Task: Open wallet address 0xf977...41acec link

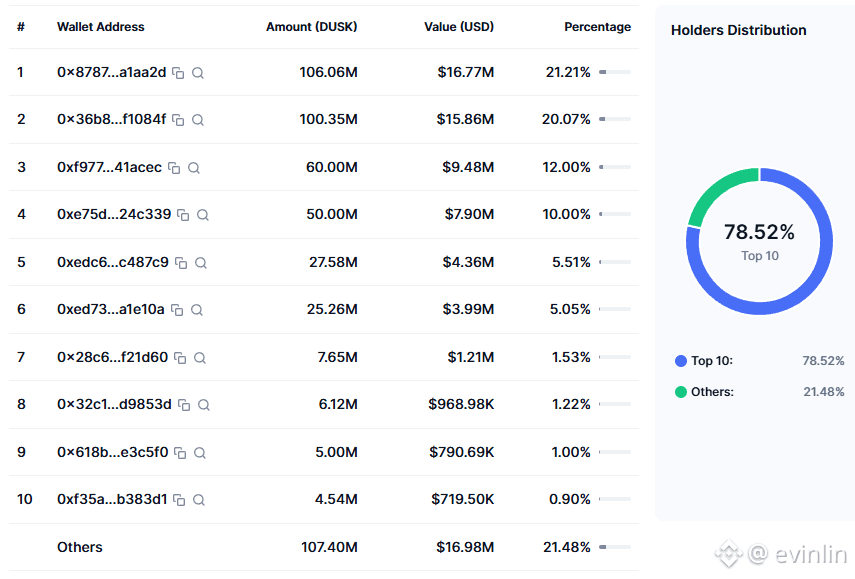Action: click(109, 167)
